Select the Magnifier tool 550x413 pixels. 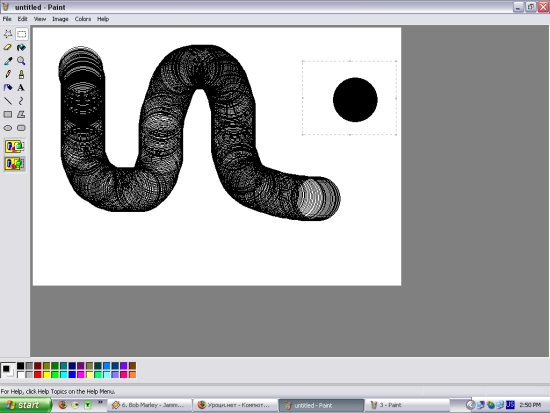click(x=21, y=61)
